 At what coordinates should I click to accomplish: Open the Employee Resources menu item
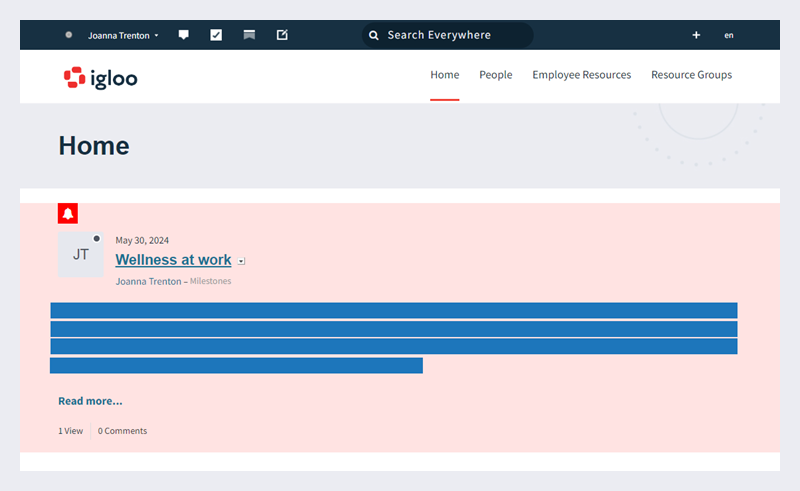point(582,75)
